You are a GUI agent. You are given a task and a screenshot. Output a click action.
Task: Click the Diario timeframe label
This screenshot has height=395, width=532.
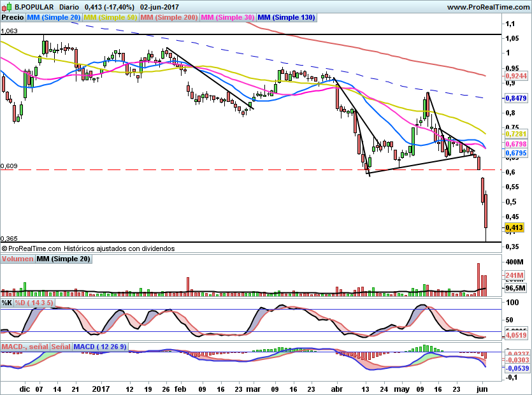pyautogui.click(x=68, y=6)
